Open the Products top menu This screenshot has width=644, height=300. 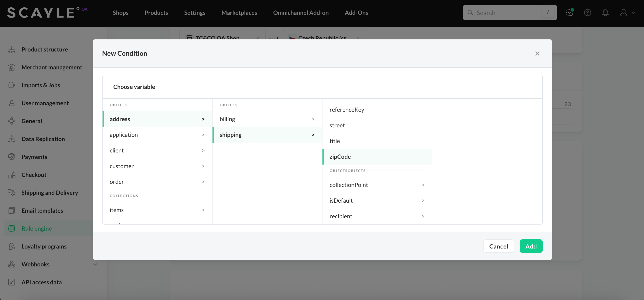(x=156, y=13)
